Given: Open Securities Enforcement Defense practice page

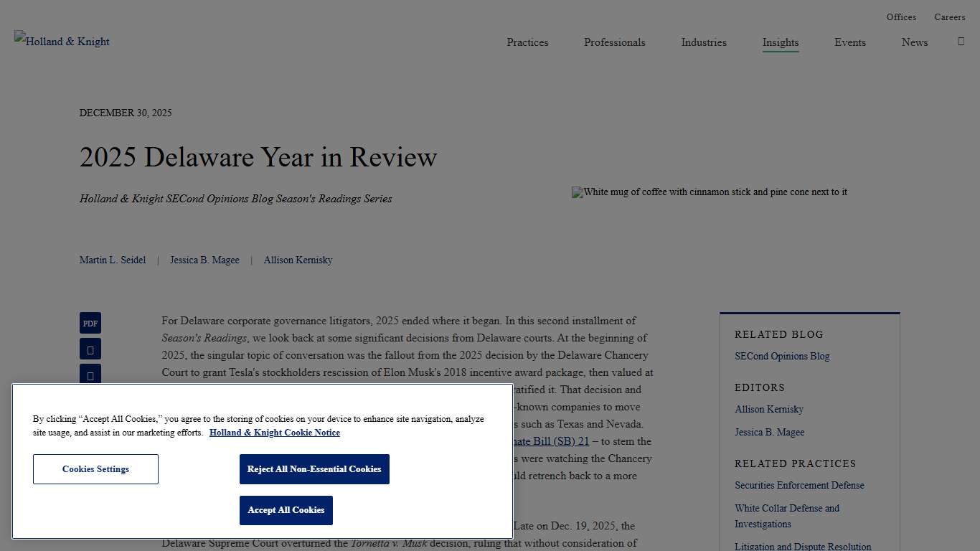Looking at the screenshot, I should coord(799,485).
